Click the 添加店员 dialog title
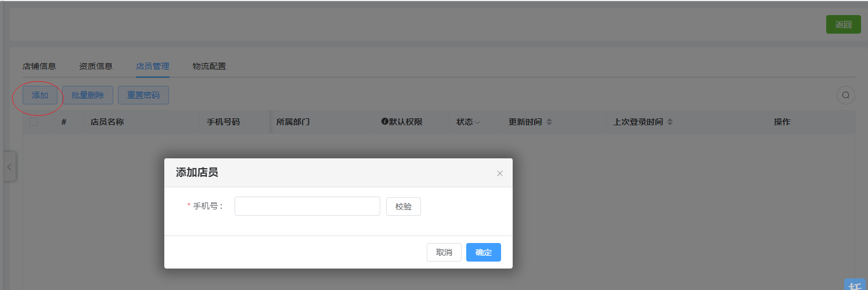The height and width of the screenshot is (290, 868). (197, 172)
